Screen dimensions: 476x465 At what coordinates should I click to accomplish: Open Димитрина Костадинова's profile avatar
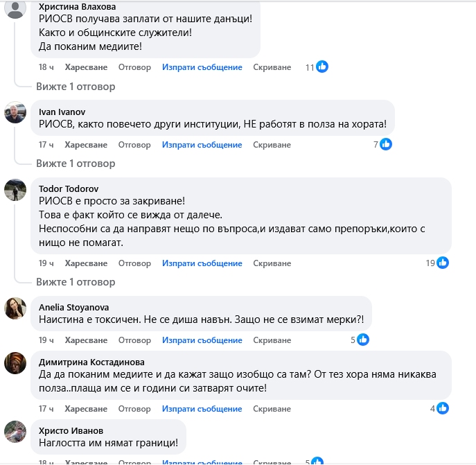pyautogui.click(x=15, y=362)
